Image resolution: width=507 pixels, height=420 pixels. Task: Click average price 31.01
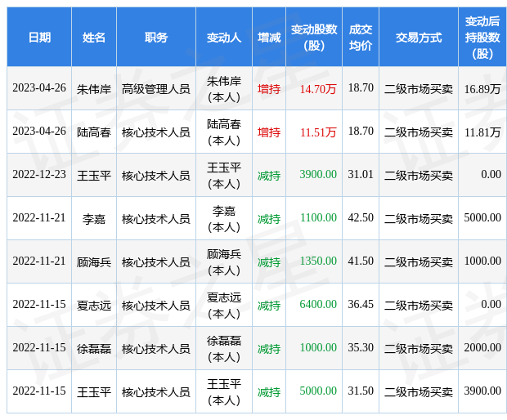(361, 175)
